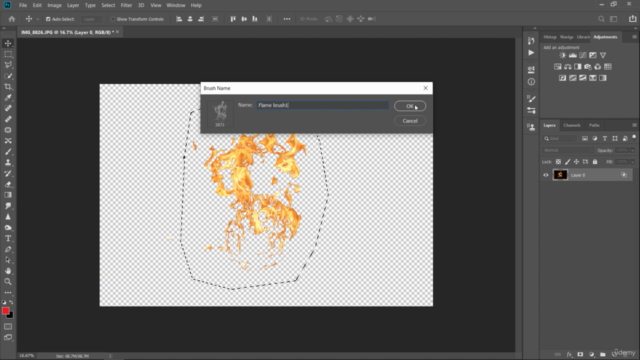Screen dimensions: 640x360
Task: Open the Opacity dropdown arrow
Action: click(633, 151)
